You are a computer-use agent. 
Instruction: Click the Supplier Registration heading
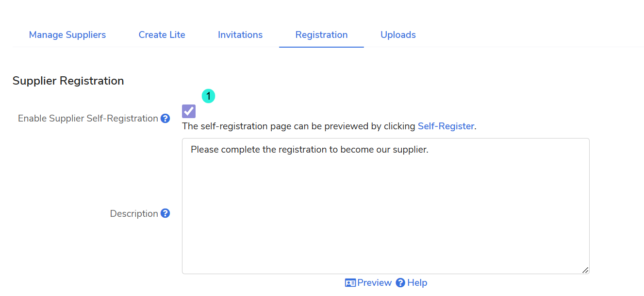pos(68,81)
